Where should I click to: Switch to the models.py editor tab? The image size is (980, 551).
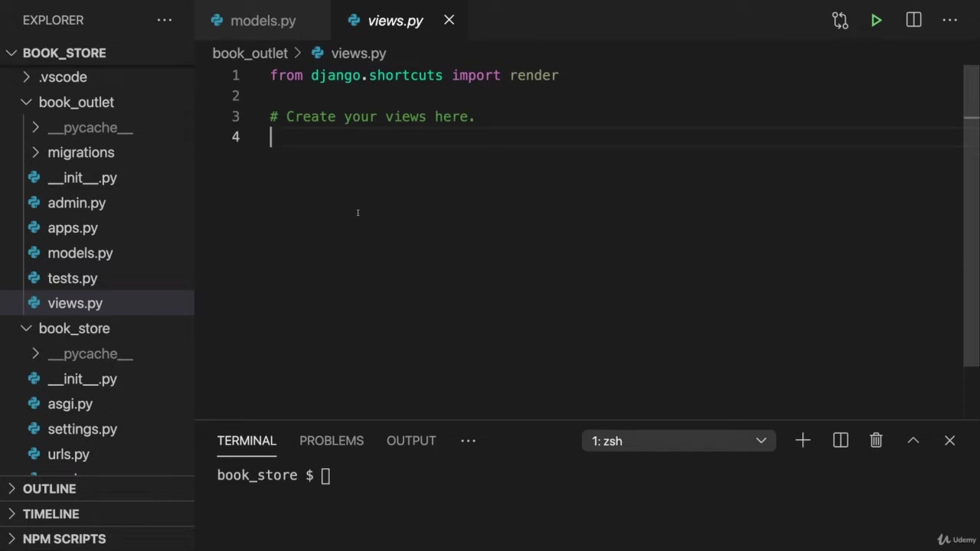263,21
